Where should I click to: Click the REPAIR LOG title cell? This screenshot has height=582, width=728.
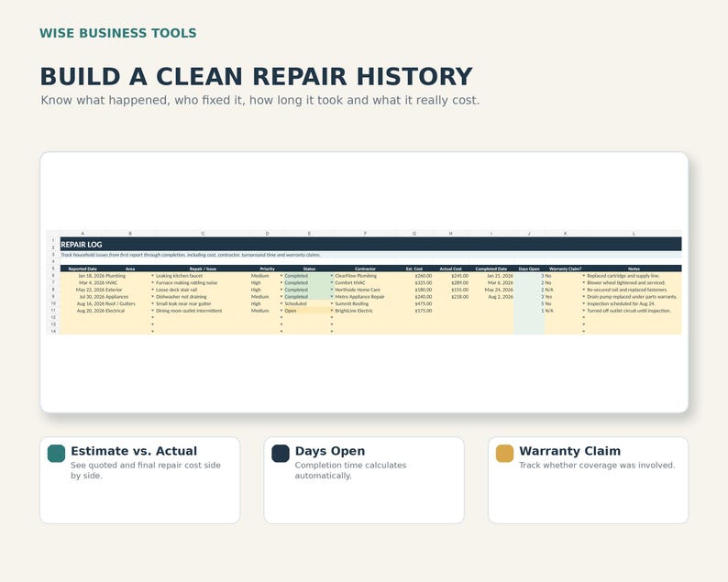(371, 244)
